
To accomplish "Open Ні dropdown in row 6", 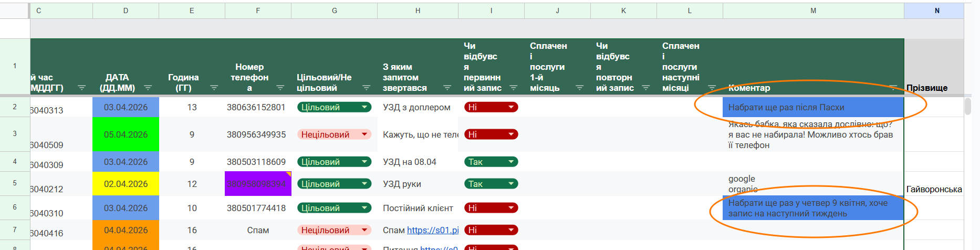I will click(511, 208).
